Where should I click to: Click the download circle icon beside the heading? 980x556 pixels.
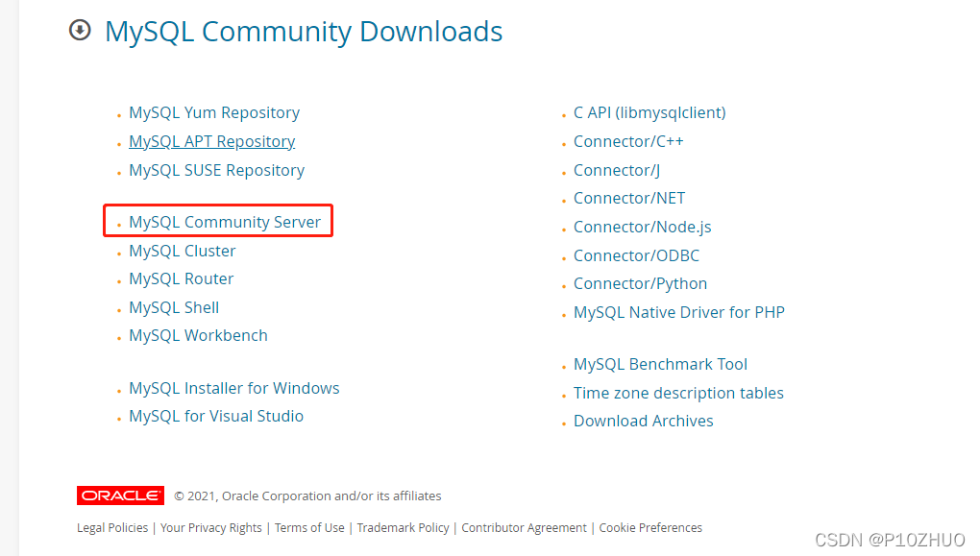click(x=80, y=30)
